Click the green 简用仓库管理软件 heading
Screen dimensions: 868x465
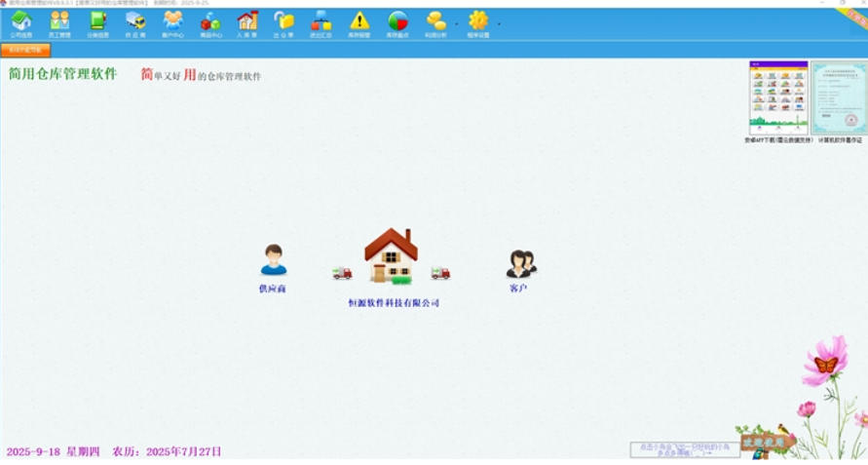coord(62,74)
